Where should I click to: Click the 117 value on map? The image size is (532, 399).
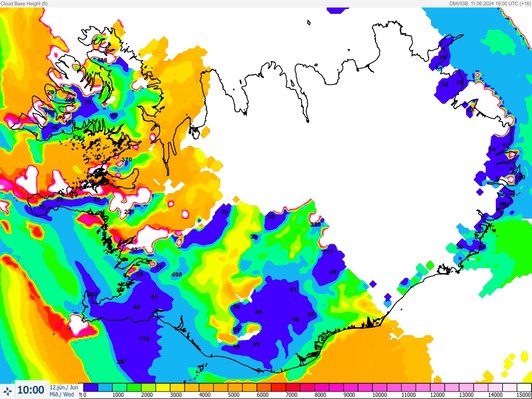tap(328, 252)
